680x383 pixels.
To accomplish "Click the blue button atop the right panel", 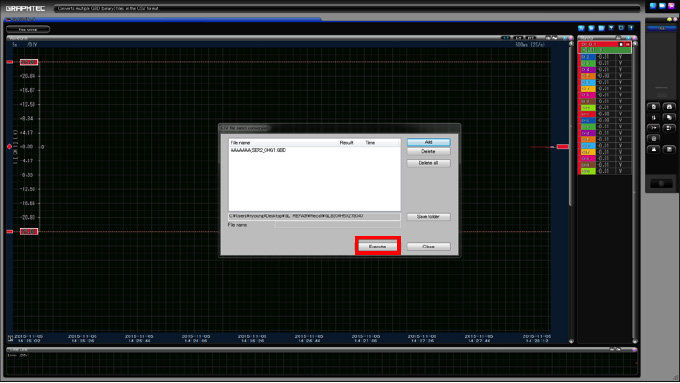I will click(x=662, y=28).
